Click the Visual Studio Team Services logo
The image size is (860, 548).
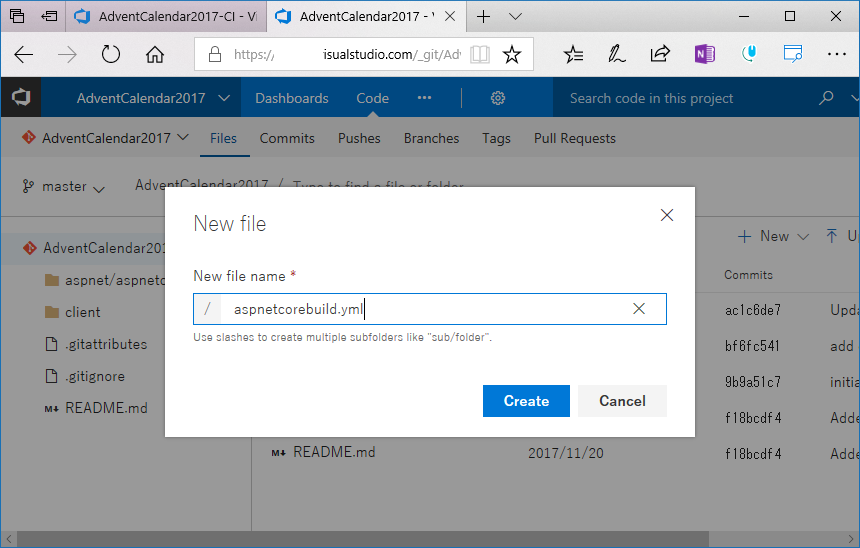pos(21,98)
